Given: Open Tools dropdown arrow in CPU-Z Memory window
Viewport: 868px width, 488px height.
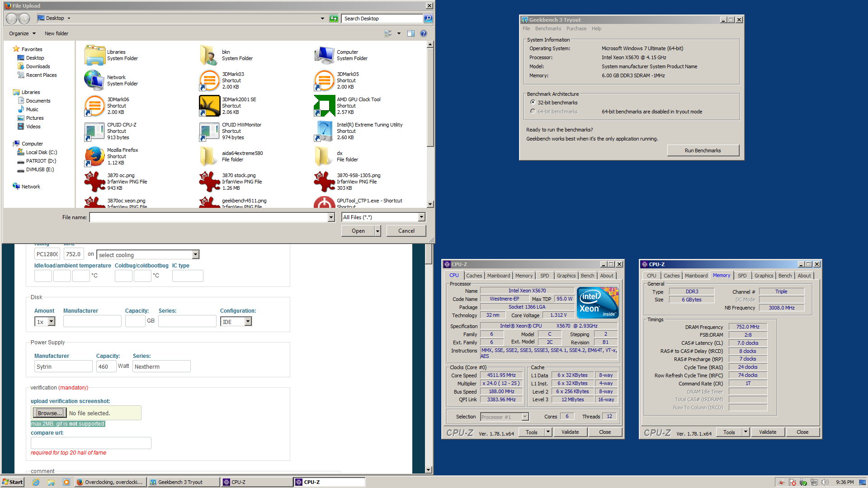Looking at the screenshot, I should pyautogui.click(x=745, y=432).
